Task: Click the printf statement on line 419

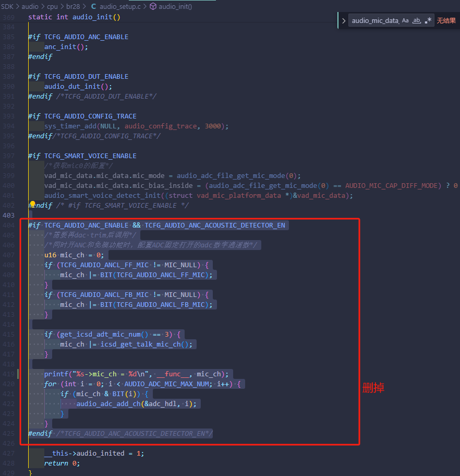Action: (x=136, y=374)
